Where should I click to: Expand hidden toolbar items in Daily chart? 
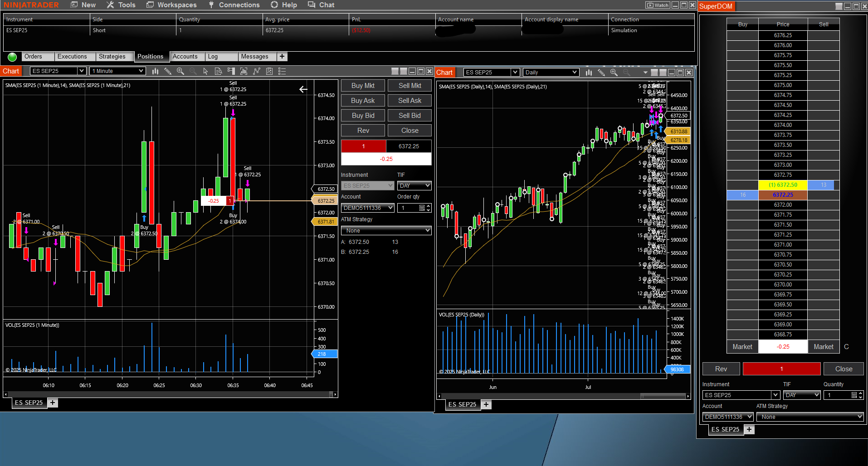click(645, 73)
